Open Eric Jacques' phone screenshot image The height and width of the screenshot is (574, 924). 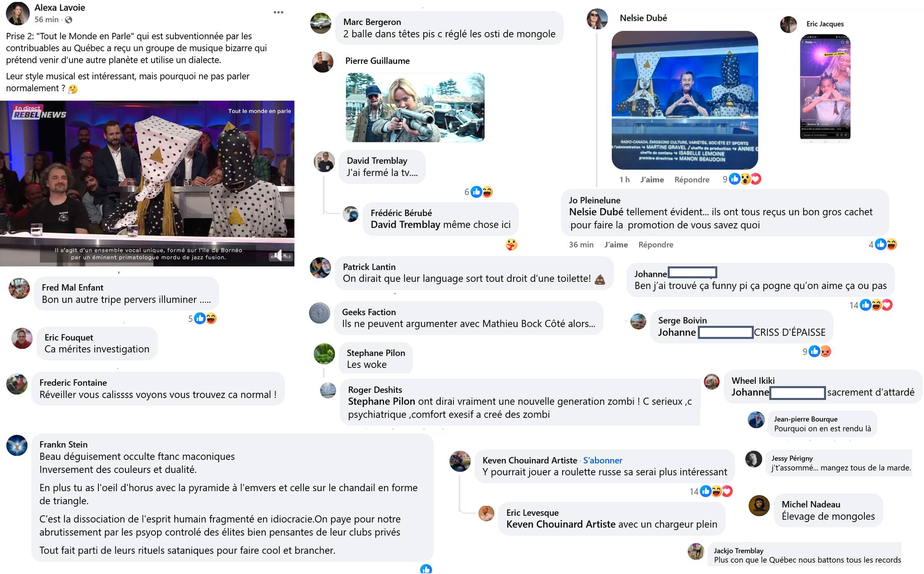coord(825,88)
